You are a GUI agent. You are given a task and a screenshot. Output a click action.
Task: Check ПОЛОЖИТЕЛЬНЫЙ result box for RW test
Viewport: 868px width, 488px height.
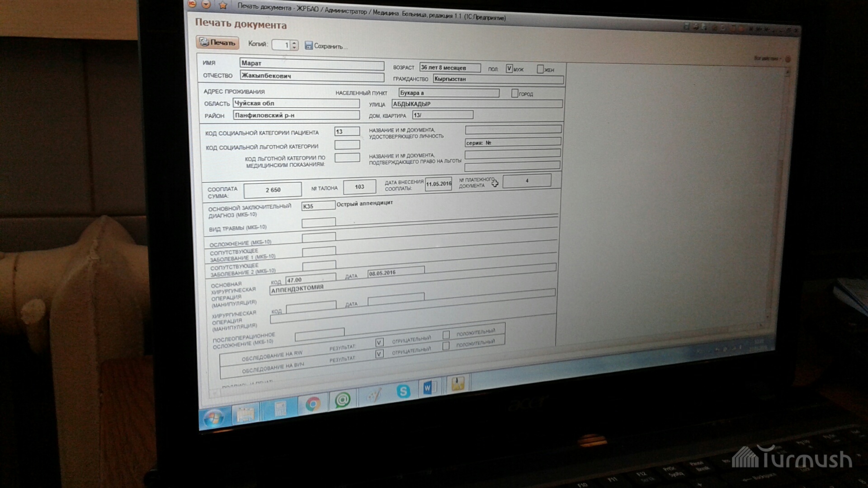446,335
